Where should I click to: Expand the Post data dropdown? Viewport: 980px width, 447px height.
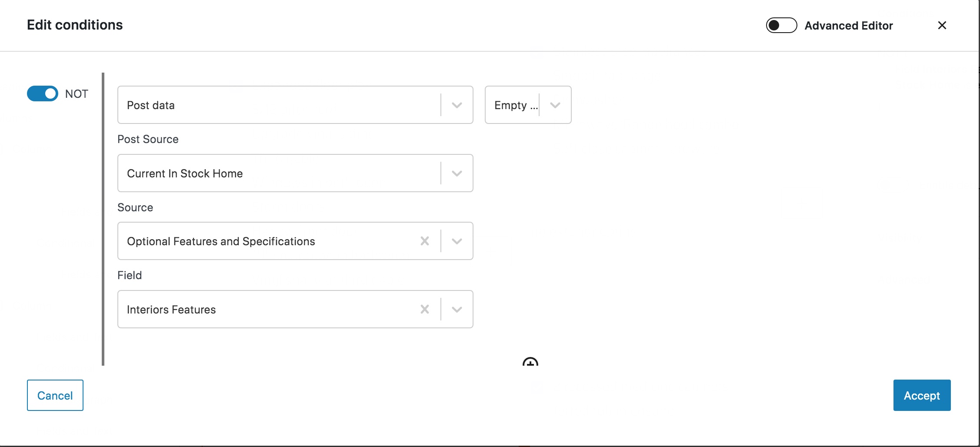[295, 105]
